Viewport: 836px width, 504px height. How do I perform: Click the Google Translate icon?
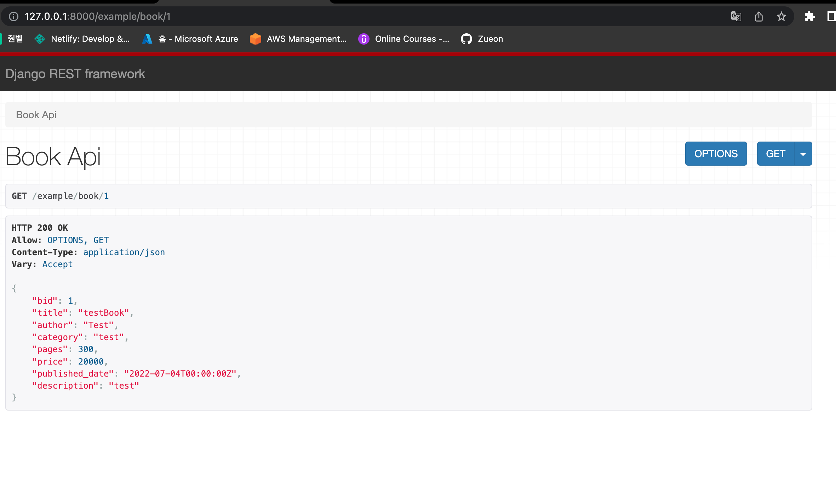tap(736, 17)
